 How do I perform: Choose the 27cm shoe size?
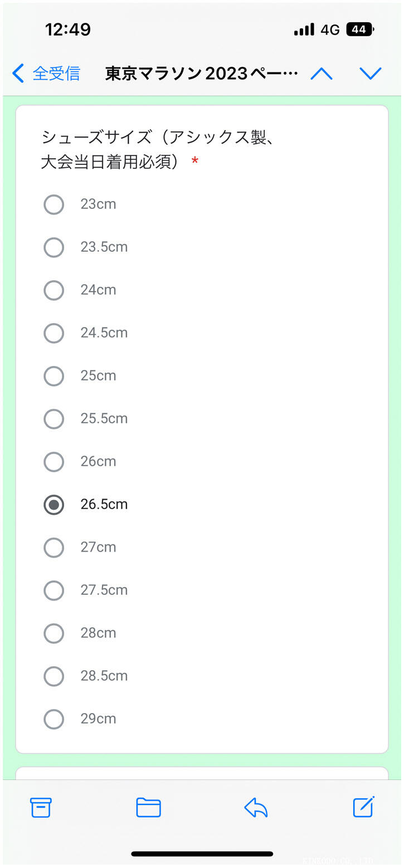coord(54,548)
